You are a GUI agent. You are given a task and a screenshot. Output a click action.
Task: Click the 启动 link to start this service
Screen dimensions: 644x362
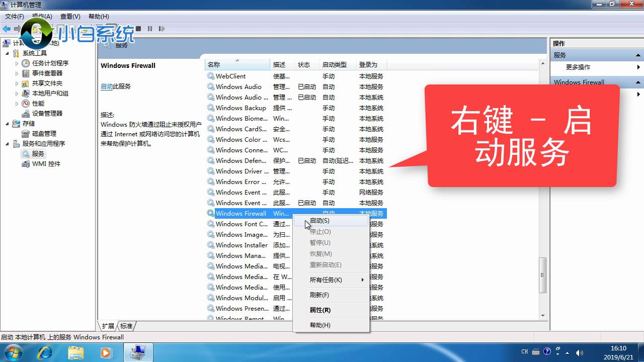coord(107,86)
